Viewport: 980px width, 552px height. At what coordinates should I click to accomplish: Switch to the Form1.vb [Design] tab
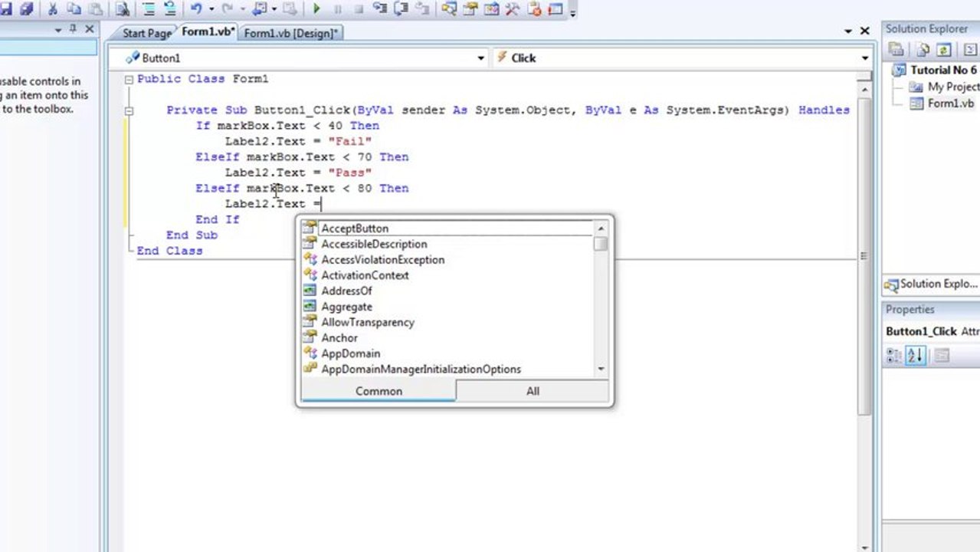[x=290, y=33]
